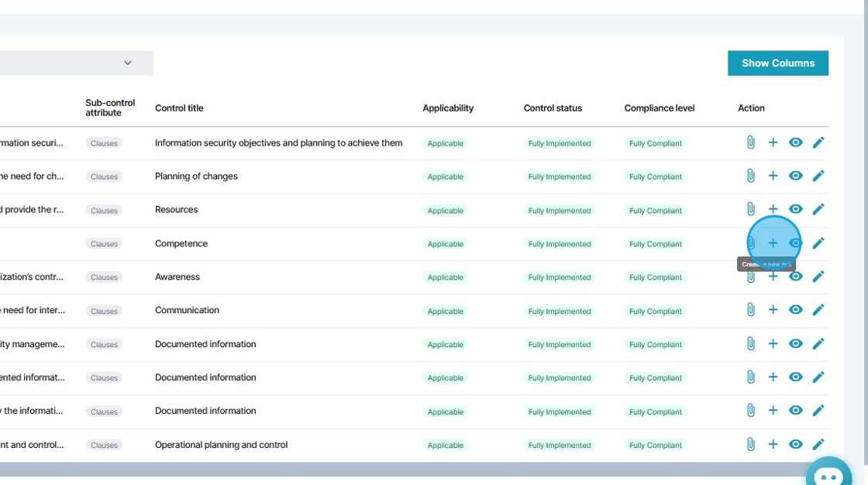Click the Applicability column header
The width and height of the screenshot is (868, 485).
coord(448,108)
